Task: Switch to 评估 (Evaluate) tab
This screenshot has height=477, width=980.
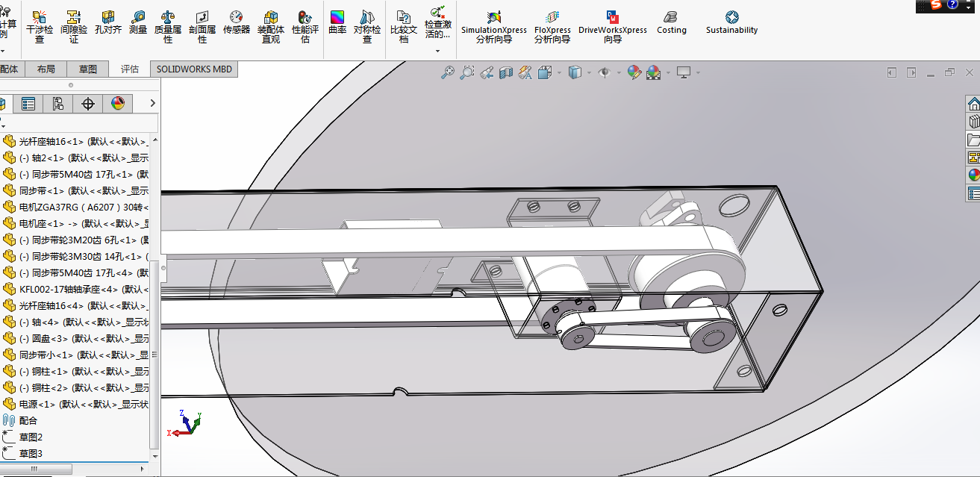Action: (x=130, y=69)
